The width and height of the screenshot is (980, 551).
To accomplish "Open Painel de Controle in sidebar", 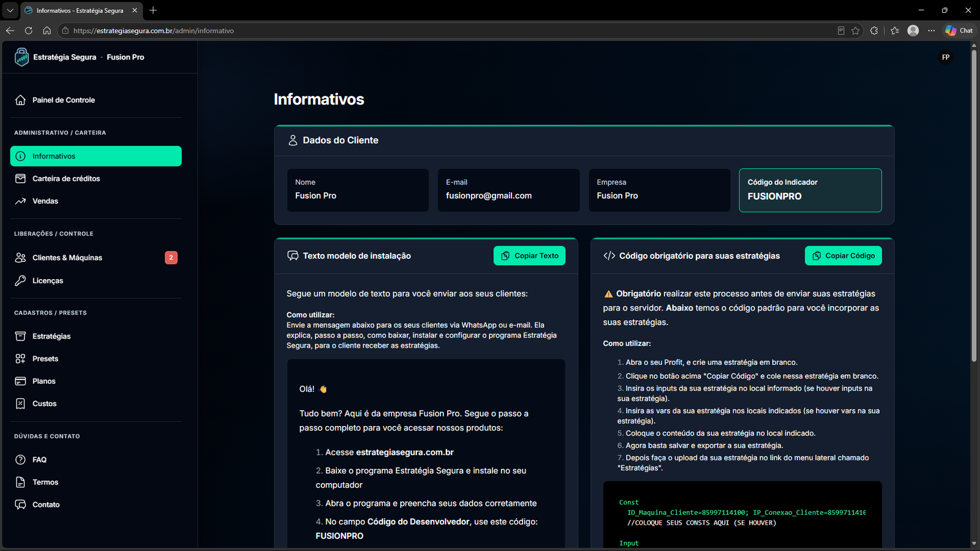I will 64,100.
